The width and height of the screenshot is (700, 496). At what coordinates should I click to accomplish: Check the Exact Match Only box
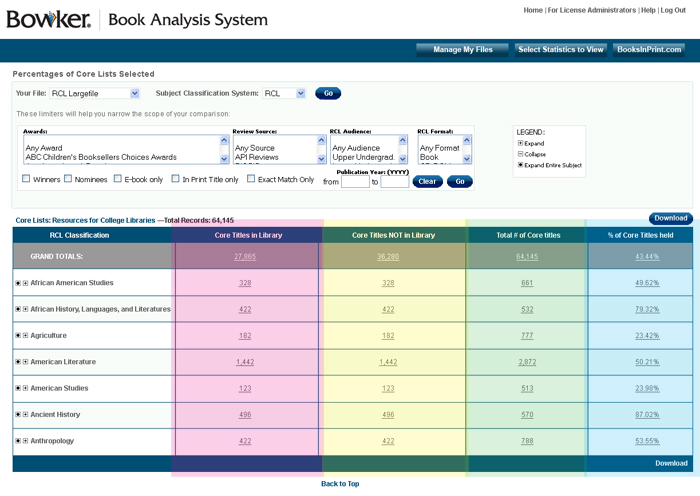click(251, 179)
